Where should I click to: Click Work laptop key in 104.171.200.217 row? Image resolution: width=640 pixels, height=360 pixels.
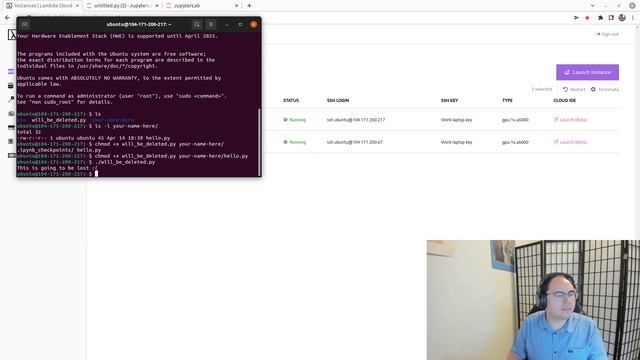(456, 120)
